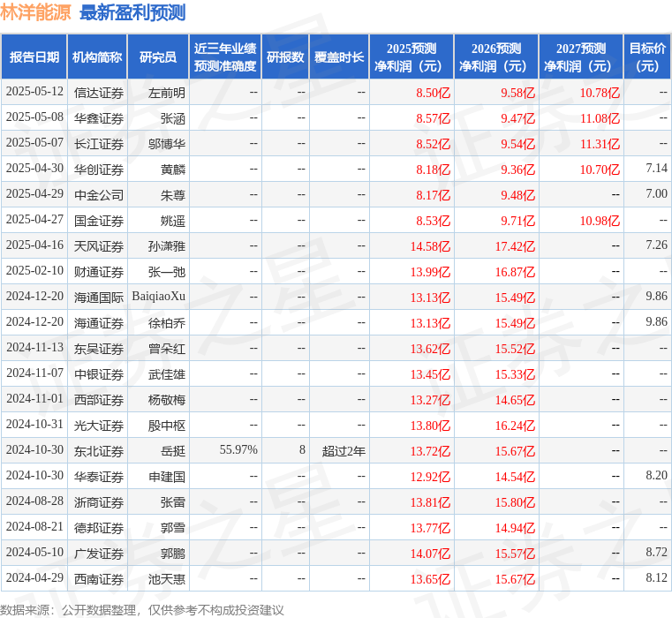Click the 2027预测净利润 column header
Screen dimensions: 672x618
tap(581, 57)
